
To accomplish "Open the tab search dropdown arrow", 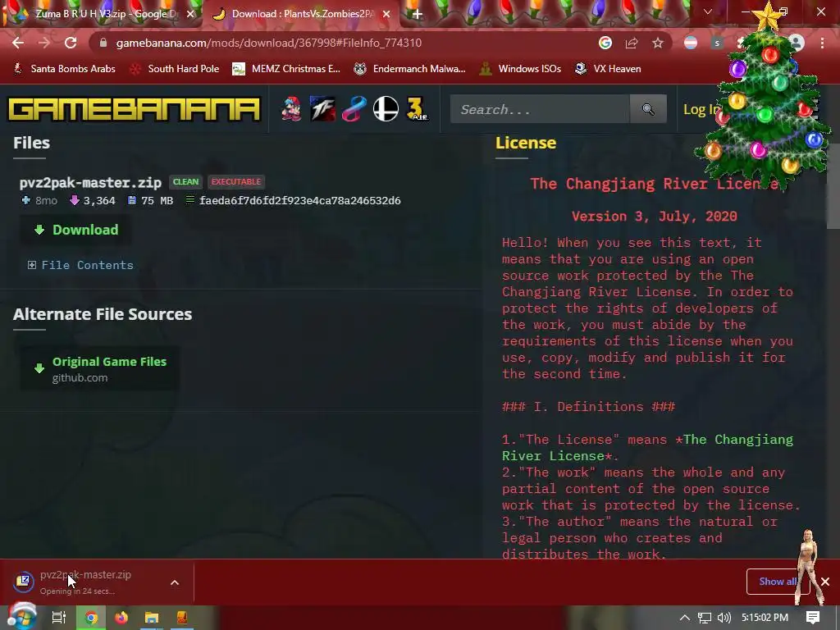I will 708,11.
